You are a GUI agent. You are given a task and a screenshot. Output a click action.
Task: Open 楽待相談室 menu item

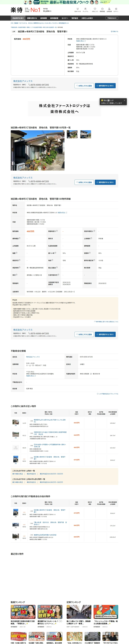pyautogui.click(x=54, y=18)
